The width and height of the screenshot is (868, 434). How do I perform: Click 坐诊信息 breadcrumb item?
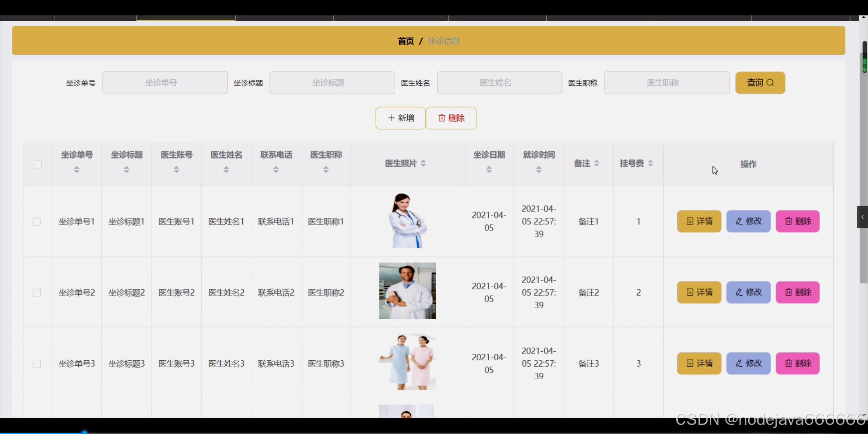(x=444, y=41)
